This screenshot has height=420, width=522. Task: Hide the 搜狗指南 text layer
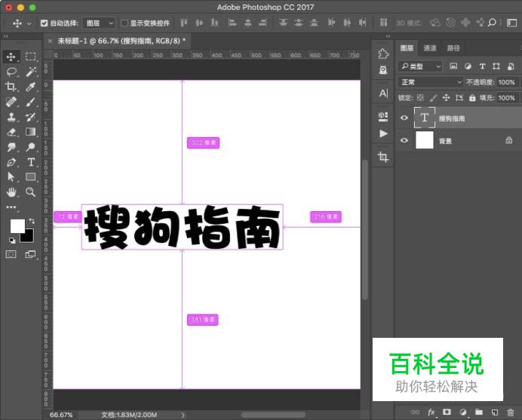point(404,118)
